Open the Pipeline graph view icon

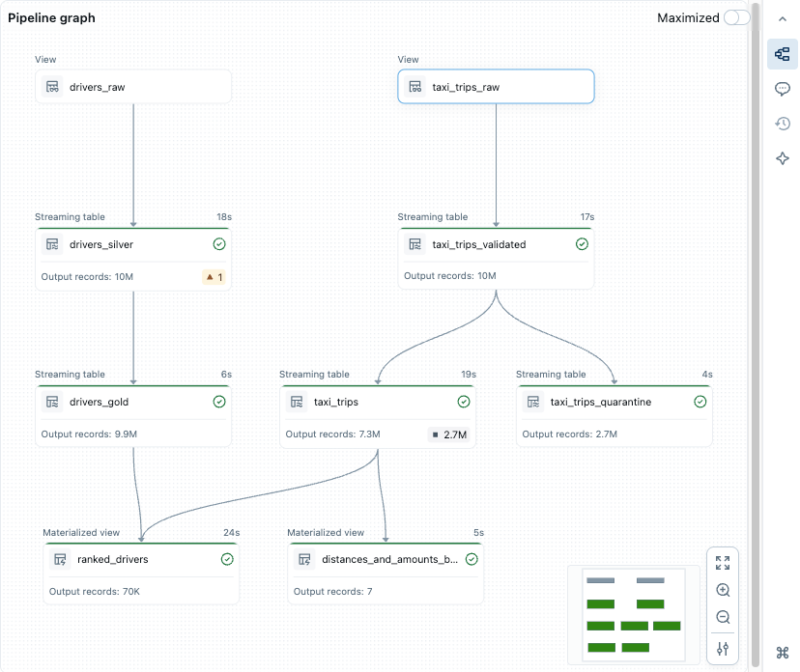tap(783, 54)
